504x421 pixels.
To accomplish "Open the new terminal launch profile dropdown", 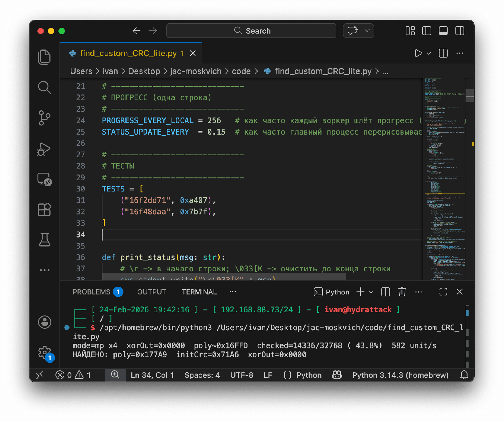I will pyautogui.click(x=371, y=292).
